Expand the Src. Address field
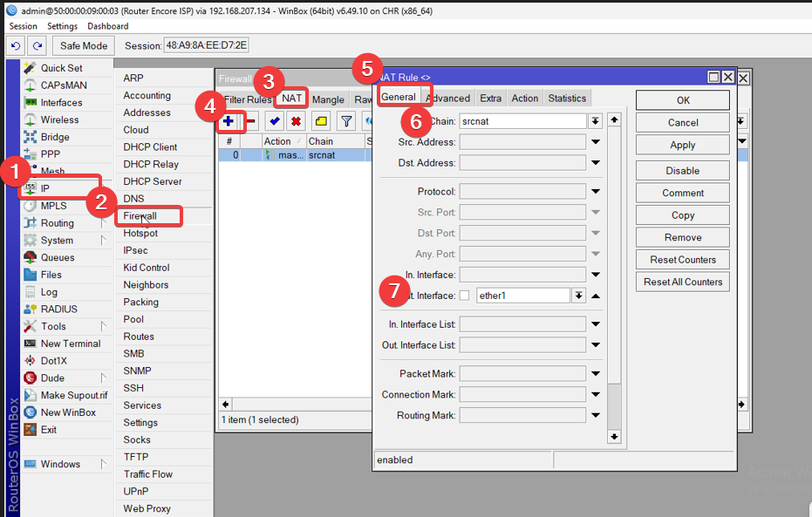Viewport: 812px width, 517px height. (x=596, y=142)
